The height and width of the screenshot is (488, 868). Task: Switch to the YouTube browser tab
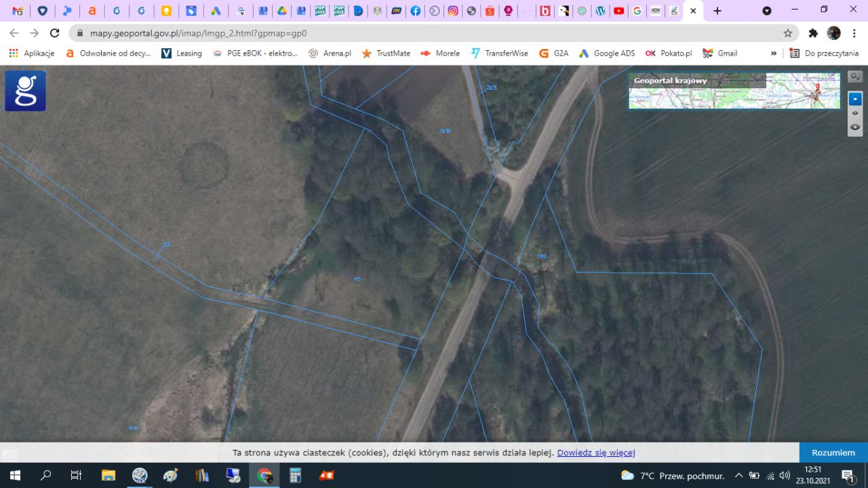coord(618,11)
